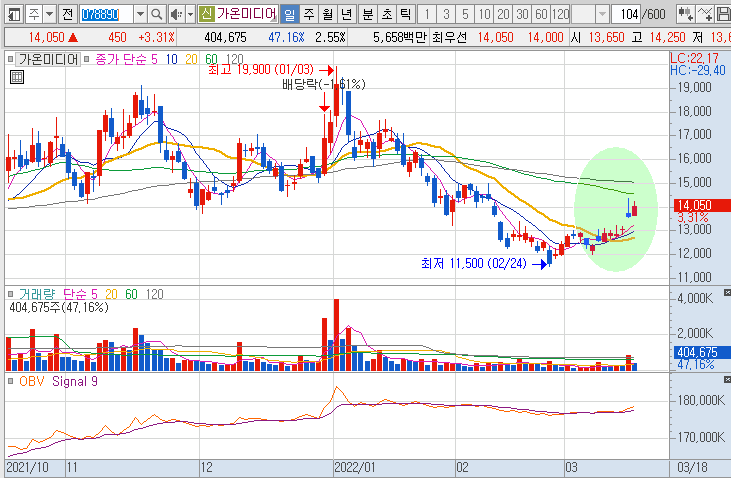Select the 년 yearly period tab
The image size is (731, 478).
[346, 14]
